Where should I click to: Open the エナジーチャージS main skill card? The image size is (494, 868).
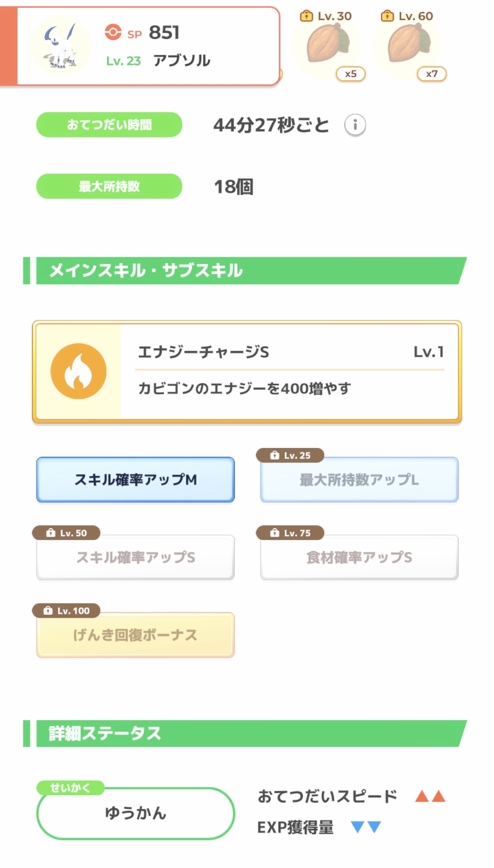coord(290,371)
